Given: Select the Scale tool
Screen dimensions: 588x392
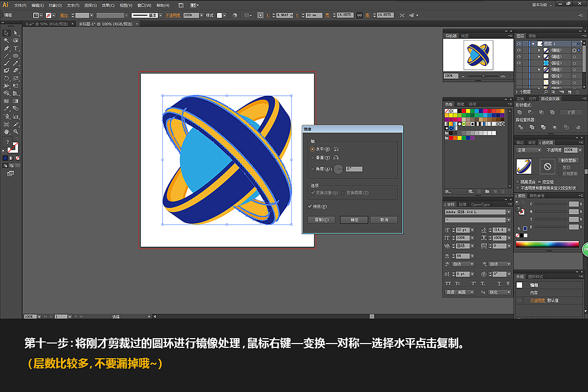Looking at the screenshot, I should point(16,79).
